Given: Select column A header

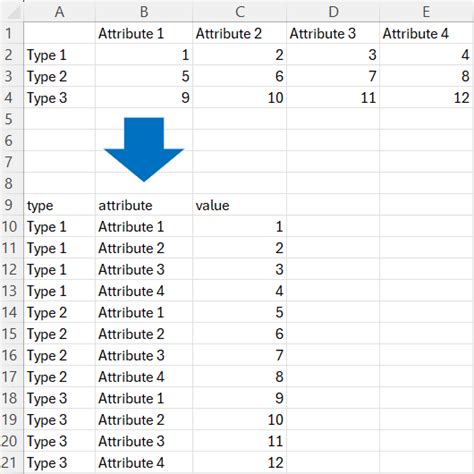Looking at the screenshot, I should point(59,12).
